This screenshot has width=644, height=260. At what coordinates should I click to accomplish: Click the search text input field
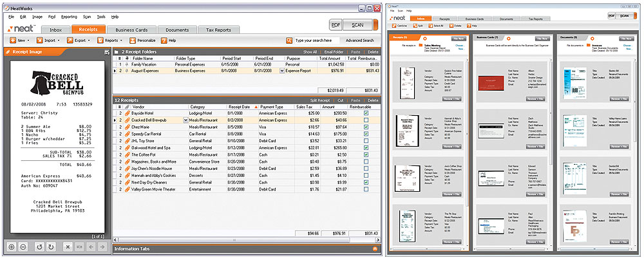[317, 41]
